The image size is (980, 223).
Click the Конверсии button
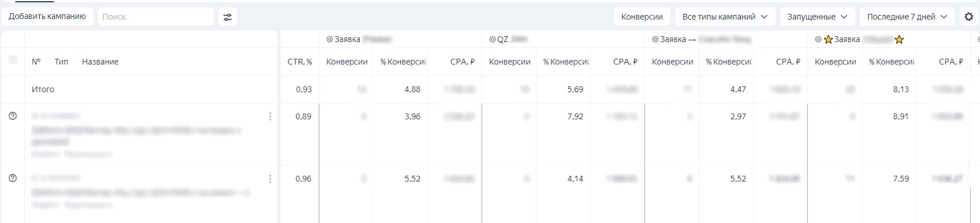click(x=642, y=17)
